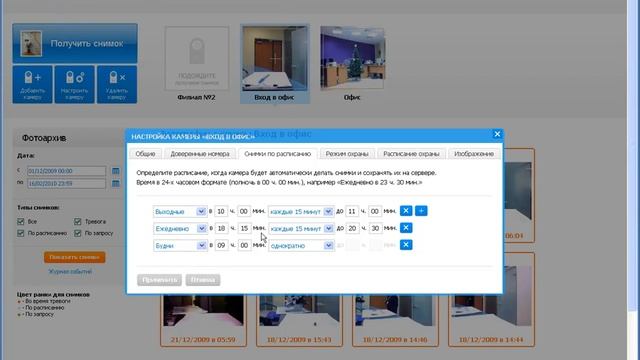The height and width of the screenshot is (360, 640).
Task: Click the Отмена button
Action: pos(203,280)
